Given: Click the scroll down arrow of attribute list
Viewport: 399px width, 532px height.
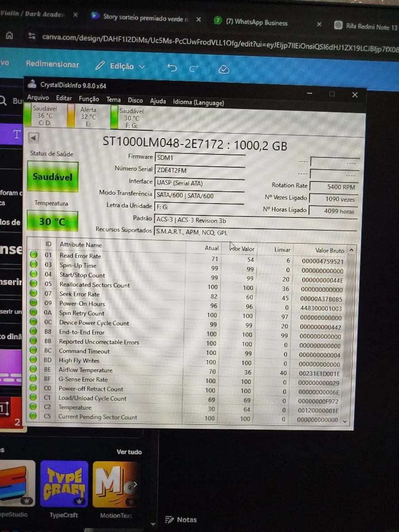Looking at the screenshot, I should 345,421.
